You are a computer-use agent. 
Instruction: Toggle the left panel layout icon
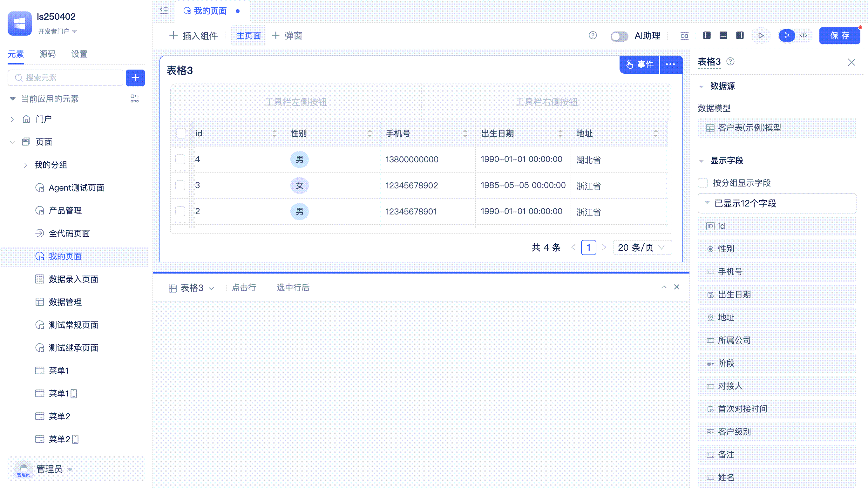pyautogui.click(x=707, y=36)
